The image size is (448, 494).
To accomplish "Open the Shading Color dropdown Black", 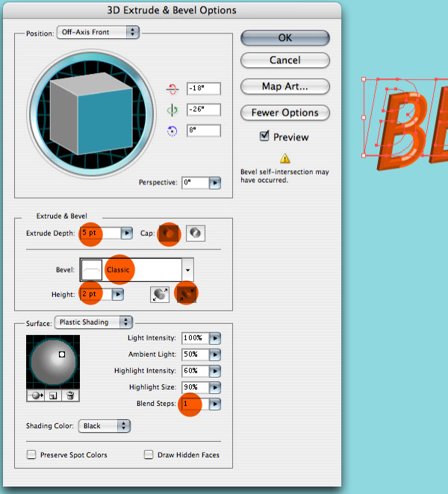I will click(x=105, y=426).
